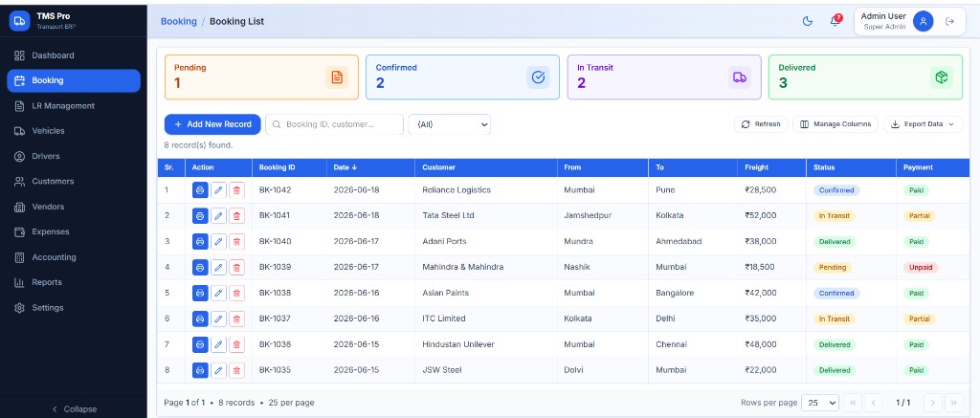The height and width of the screenshot is (418, 980).
Task: Focus the Booking ID search field
Action: click(334, 124)
